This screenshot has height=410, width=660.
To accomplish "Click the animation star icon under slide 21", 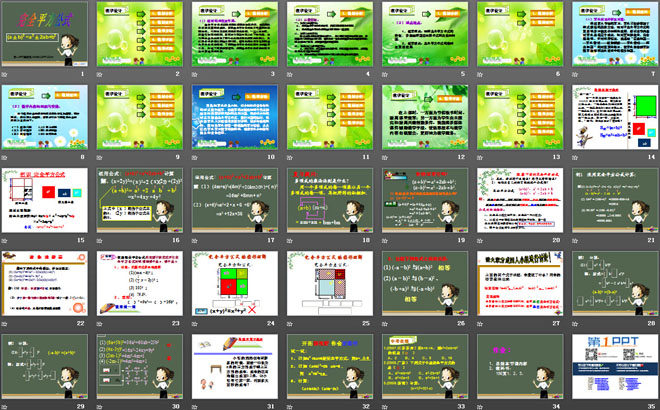I will tap(575, 241).
